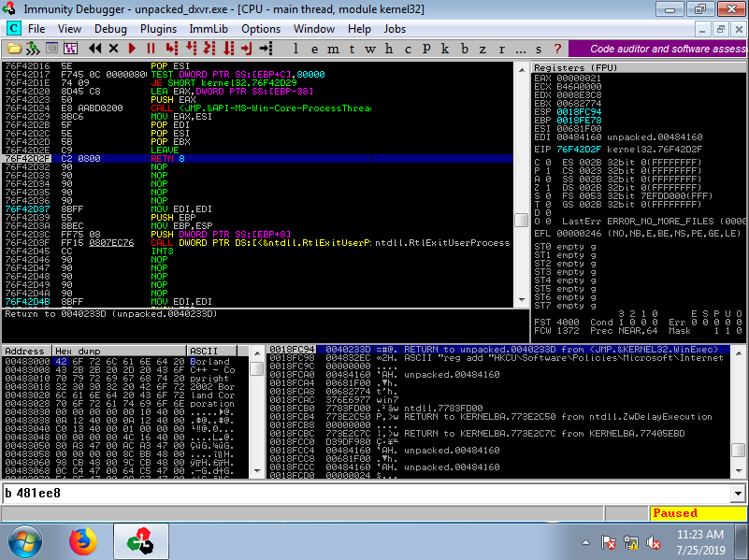Click the Trace over icon
The image size is (749, 560).
pos(229,49)
